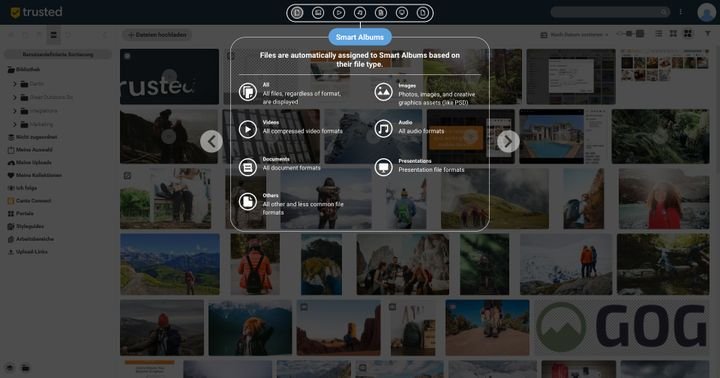Open Portale in sidebar
This screenshot has width=720, height=378.
(21, 214)
